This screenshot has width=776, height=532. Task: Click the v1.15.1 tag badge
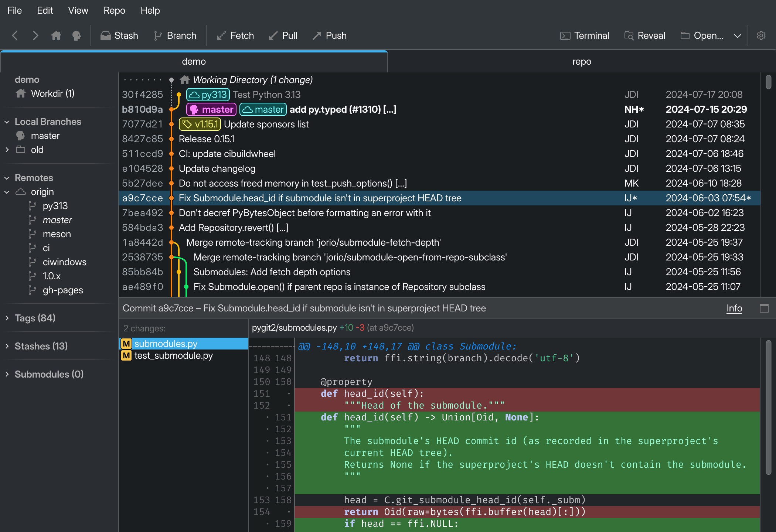point(200,124)
